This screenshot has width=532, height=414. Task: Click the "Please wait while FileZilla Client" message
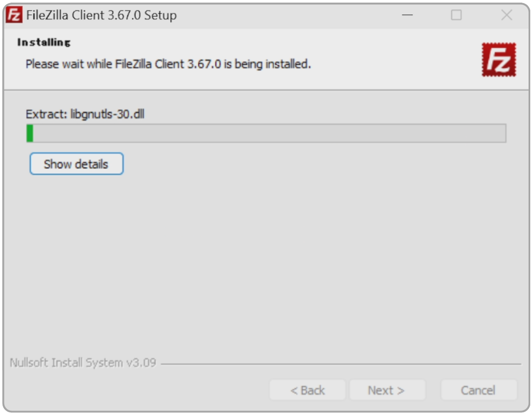pyautogui.click(x=168, y=64)
